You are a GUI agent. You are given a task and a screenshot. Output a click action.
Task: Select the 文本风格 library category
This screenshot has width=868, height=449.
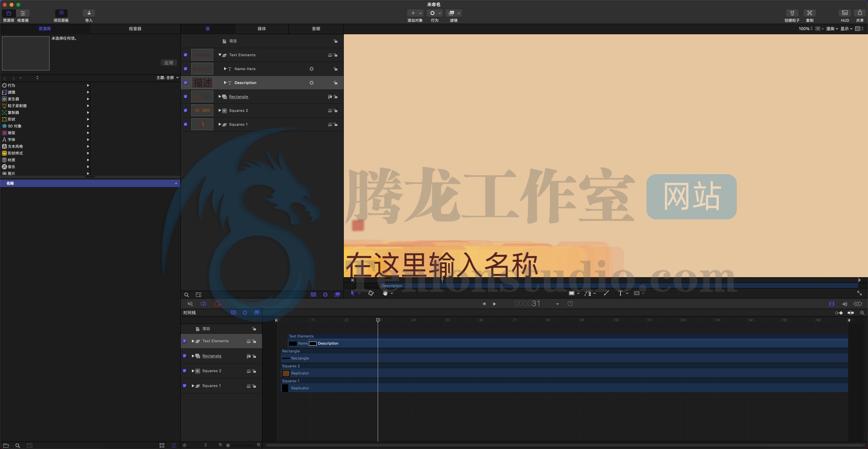[x=45, y=146]
